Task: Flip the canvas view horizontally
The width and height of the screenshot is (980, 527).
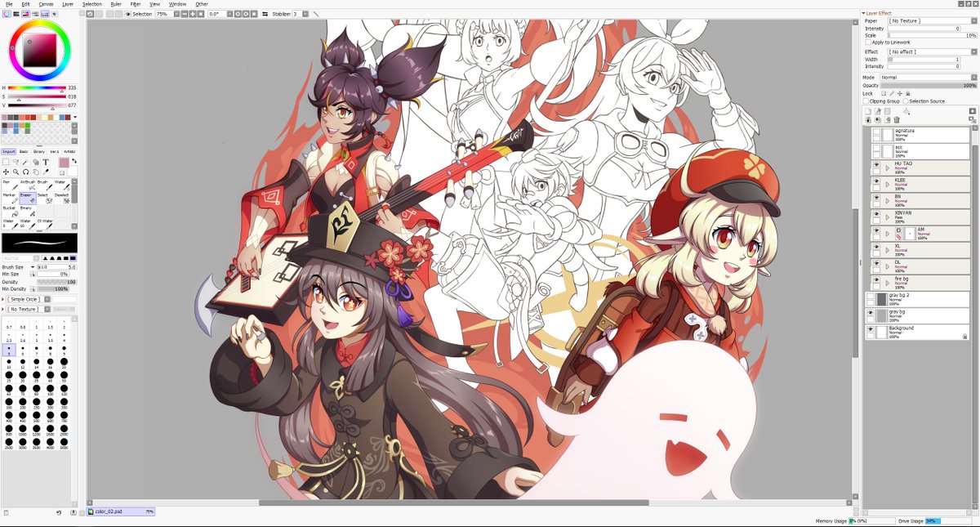Action: pyautogui.click(x=265, y=14)
